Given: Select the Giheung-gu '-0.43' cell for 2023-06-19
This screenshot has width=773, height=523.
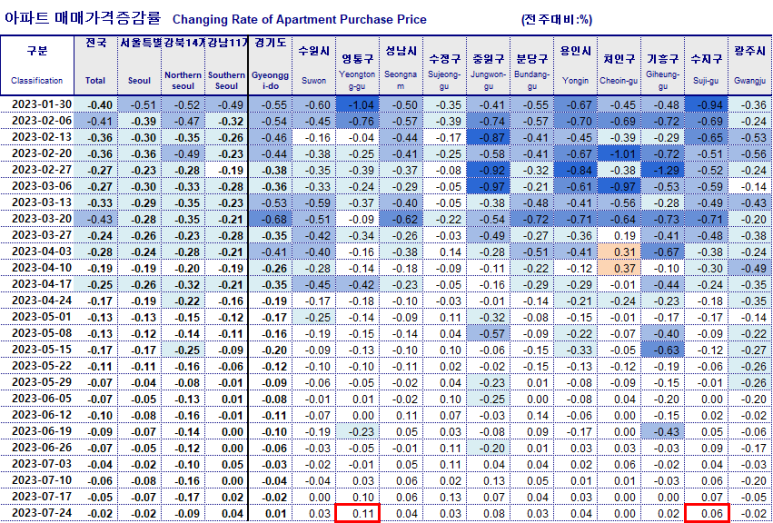Looking at the screenshot, I should pyautogui.click(x=663, y=431).
